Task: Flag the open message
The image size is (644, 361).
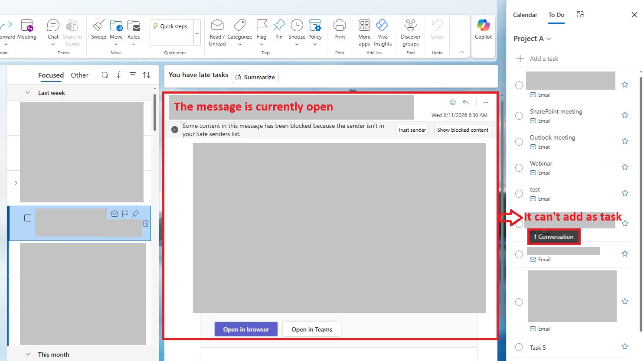Action: click(x=262, y=25)
